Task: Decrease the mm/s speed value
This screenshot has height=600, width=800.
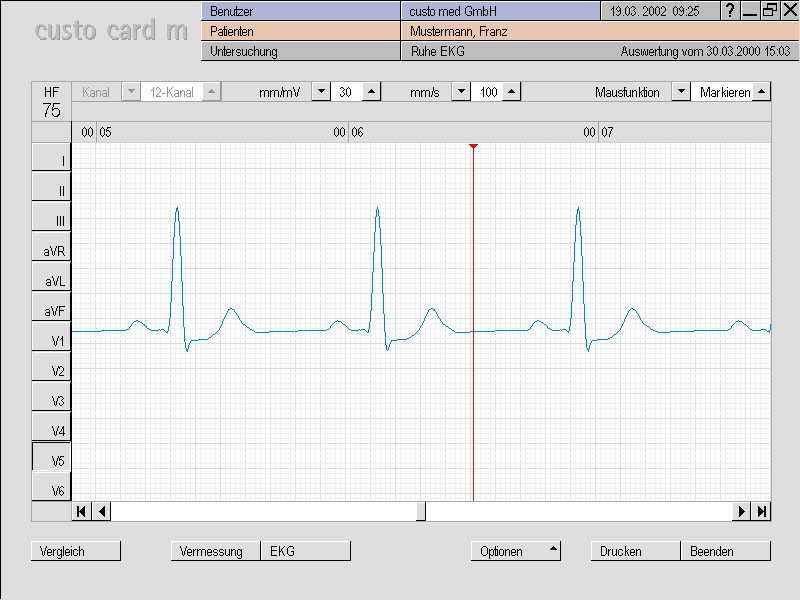Action: 460,92
